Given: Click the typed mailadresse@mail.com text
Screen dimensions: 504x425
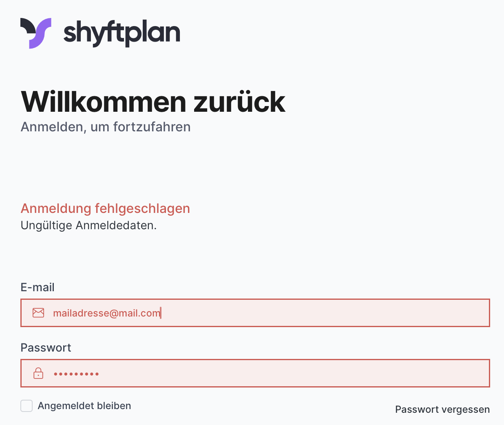Looking at the screenshot, I should click(106, 313).
